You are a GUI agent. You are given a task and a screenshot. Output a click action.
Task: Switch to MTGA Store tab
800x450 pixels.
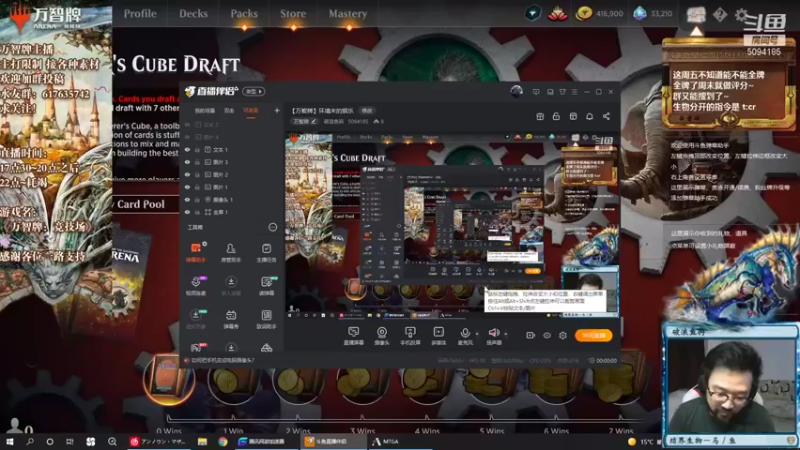(293, 14)
